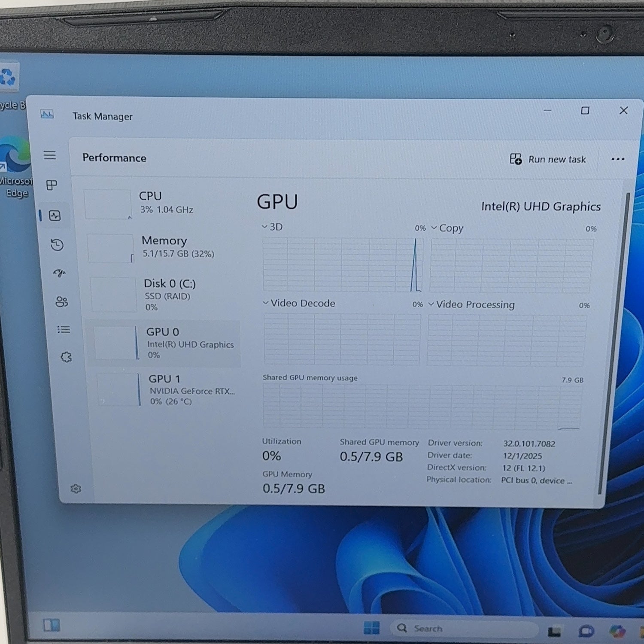
Task: Select the Memory performance item
Action: (x=163, y=247)
